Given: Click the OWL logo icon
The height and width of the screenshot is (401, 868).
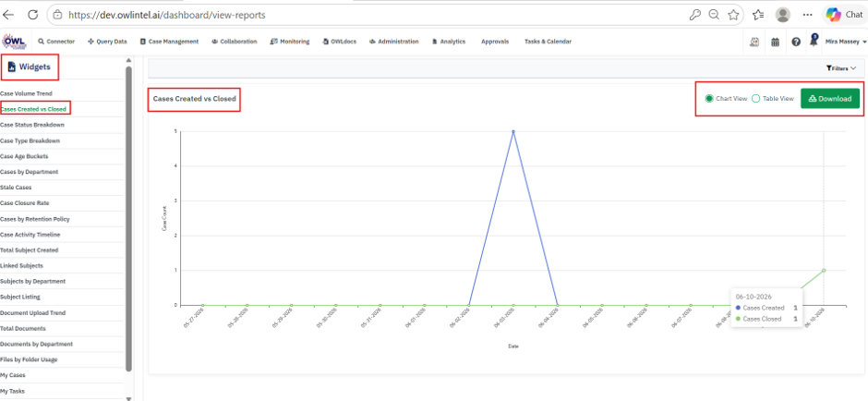Looking at the screenshot, I should point(15,42).
